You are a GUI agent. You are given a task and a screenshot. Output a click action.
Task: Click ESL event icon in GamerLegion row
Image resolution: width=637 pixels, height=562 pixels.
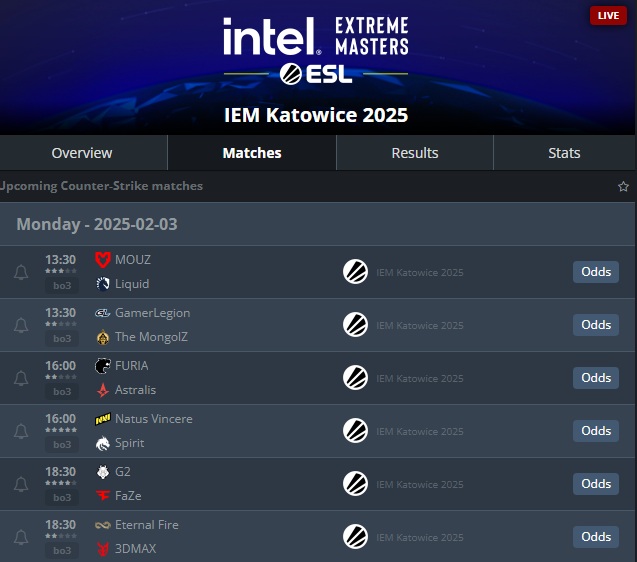tap(355, 325)
